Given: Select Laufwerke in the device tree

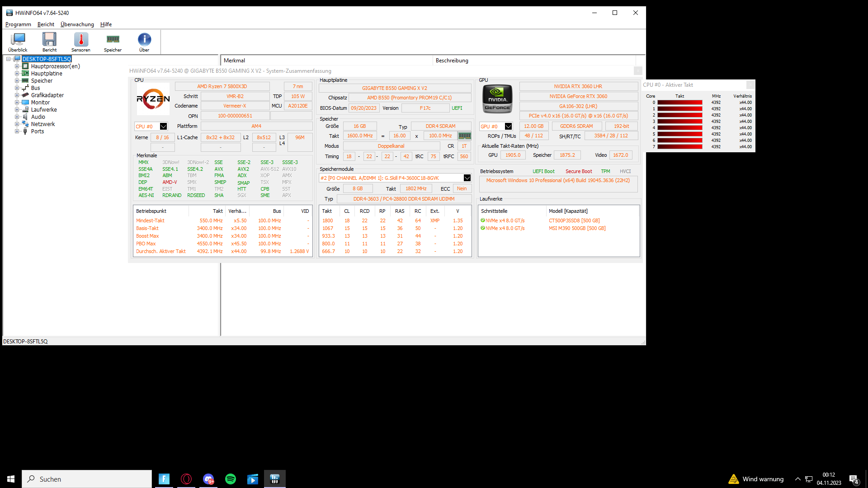Looking at the screenshot, I should pos(44,110).
